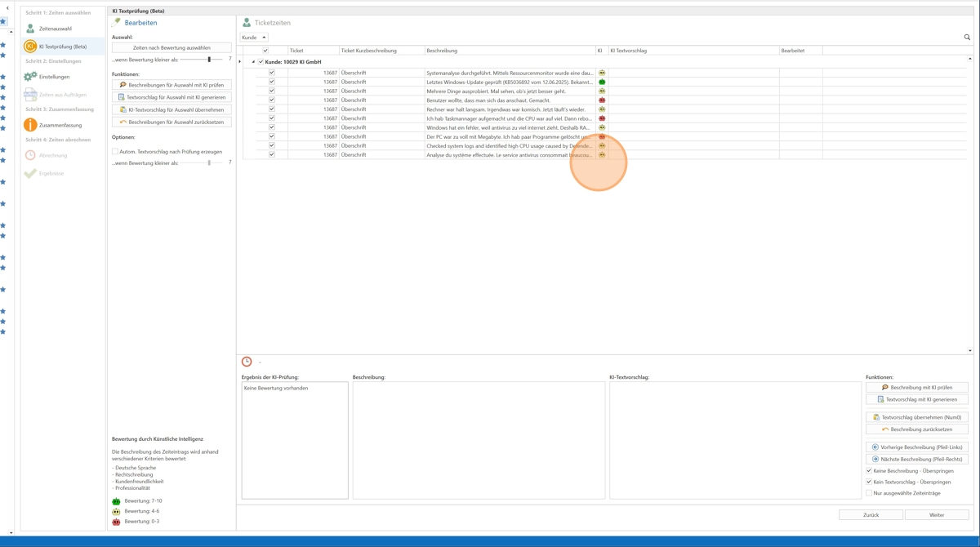Select Zusammenfassung info icon in sidebar
This screenshot has width=980, height=547.
(x=30, y=125)
